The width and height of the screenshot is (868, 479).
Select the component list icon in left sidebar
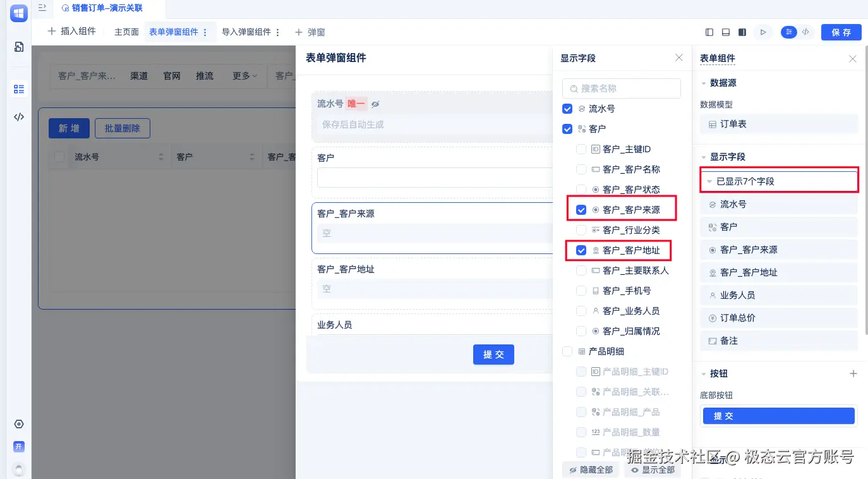19,89
